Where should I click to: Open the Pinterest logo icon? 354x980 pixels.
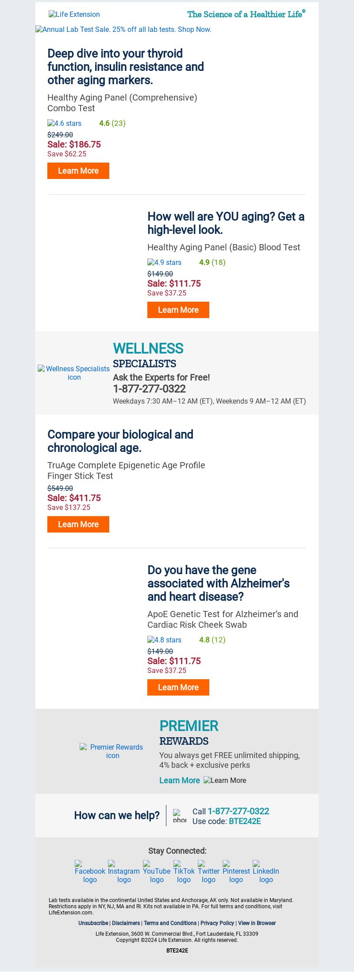pos(236,871)
